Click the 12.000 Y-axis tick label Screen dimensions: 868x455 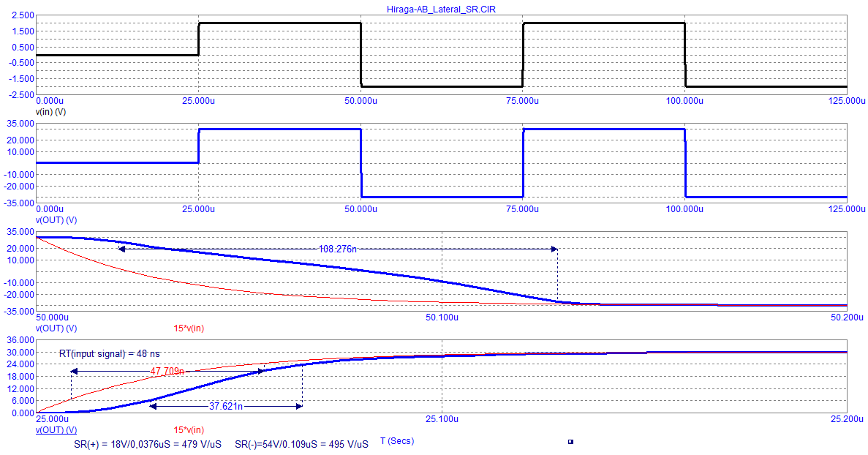20,388
